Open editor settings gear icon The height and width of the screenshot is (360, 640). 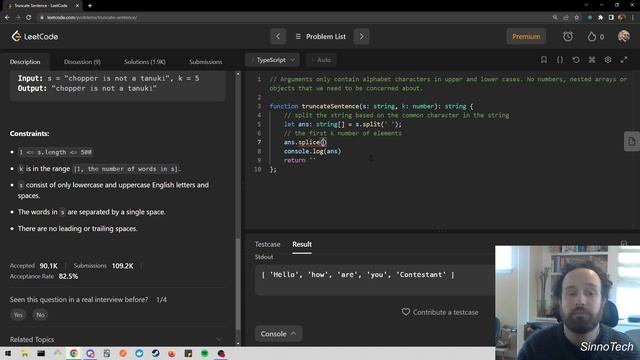click(x=608, y=60)
